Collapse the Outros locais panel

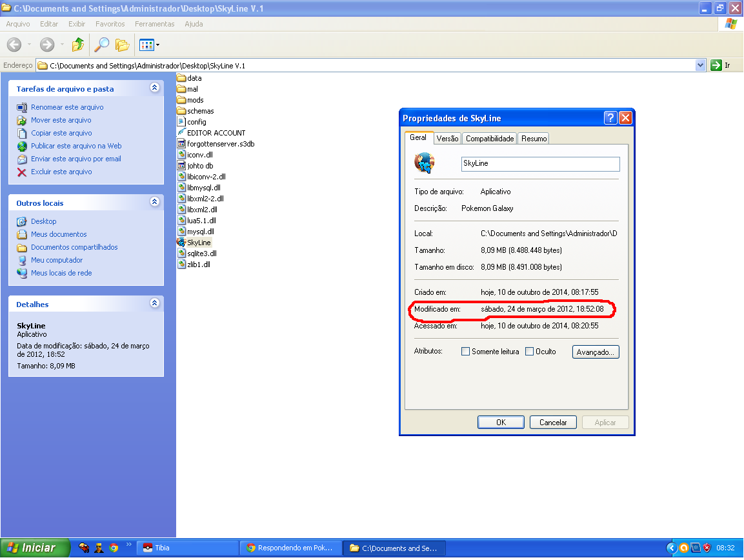coord(154,202)
